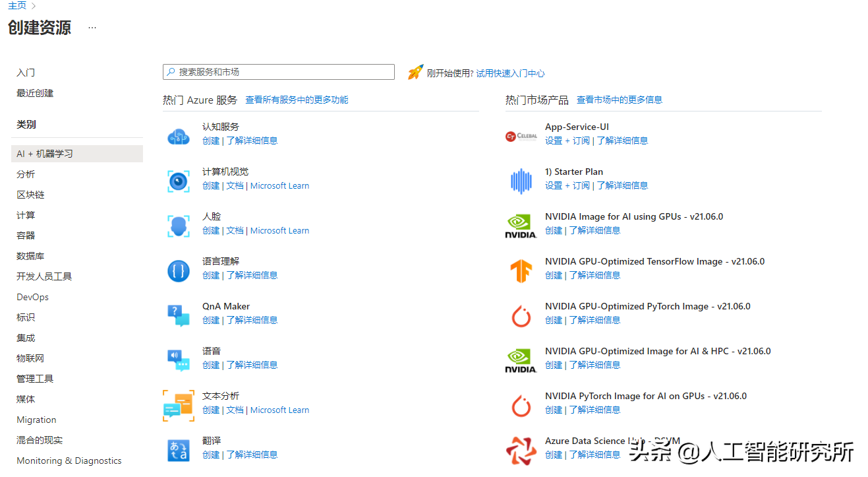Open the 语音 speech icon

pos(179,360)
